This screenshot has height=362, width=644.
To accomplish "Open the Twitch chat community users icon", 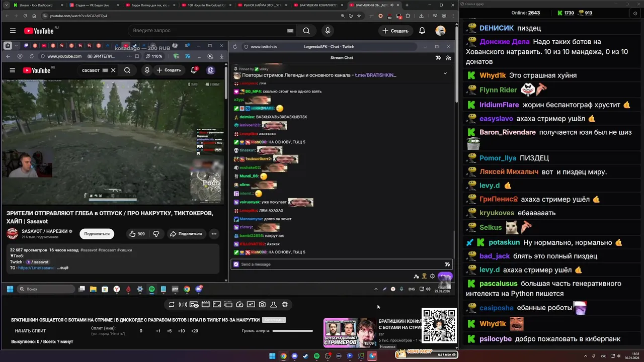I will 448,58.
